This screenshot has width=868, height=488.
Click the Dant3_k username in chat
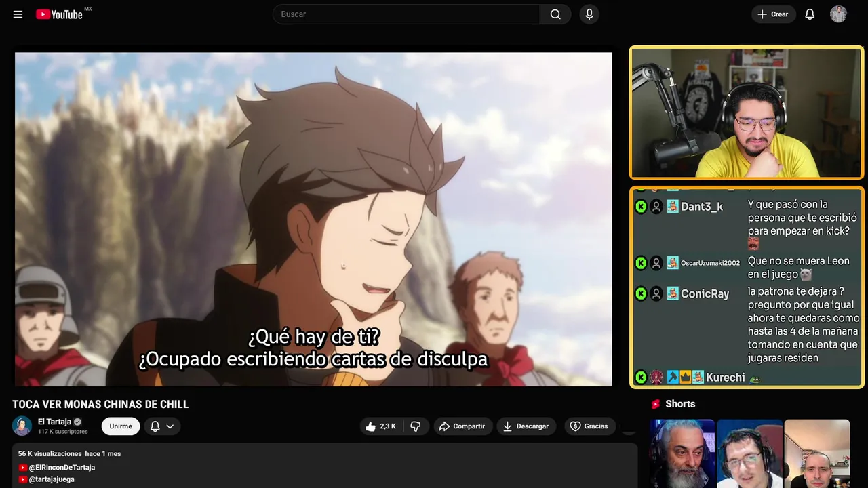[x=701, y=207]
